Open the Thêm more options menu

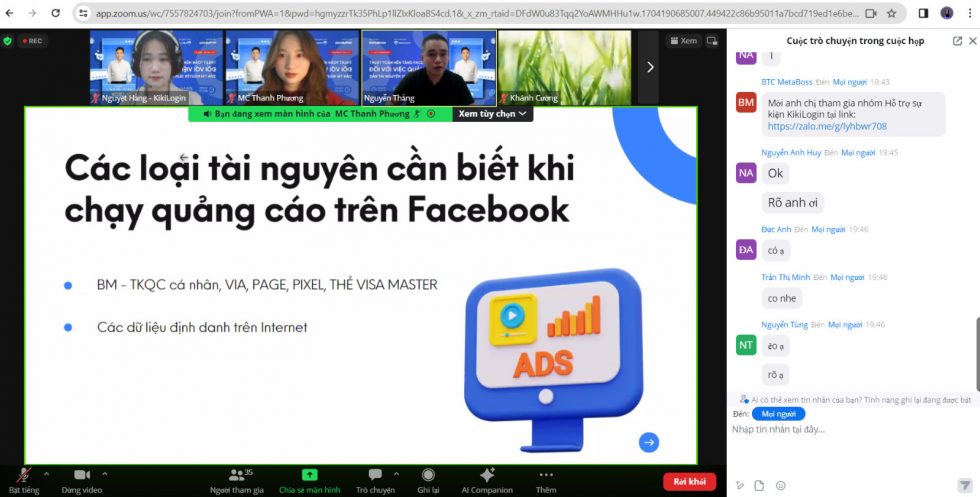[546, 475]
